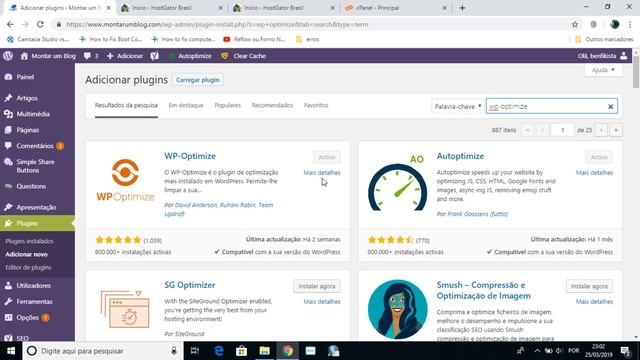Click Mais detalhes for SG Optimizer
640x360 pixels.
click(x=322, y=302)
